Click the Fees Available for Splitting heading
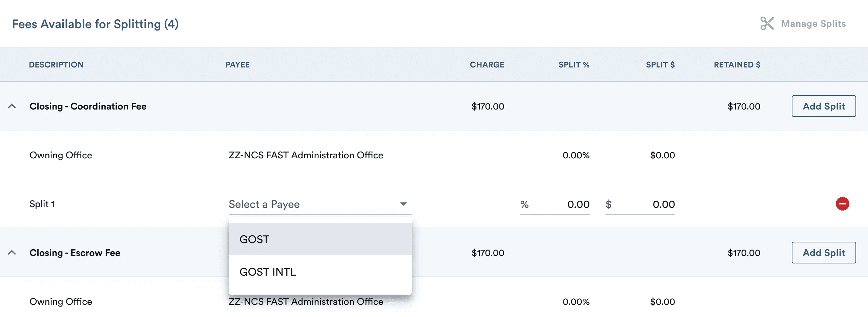 pyautogui.click(x=95, y=24)
